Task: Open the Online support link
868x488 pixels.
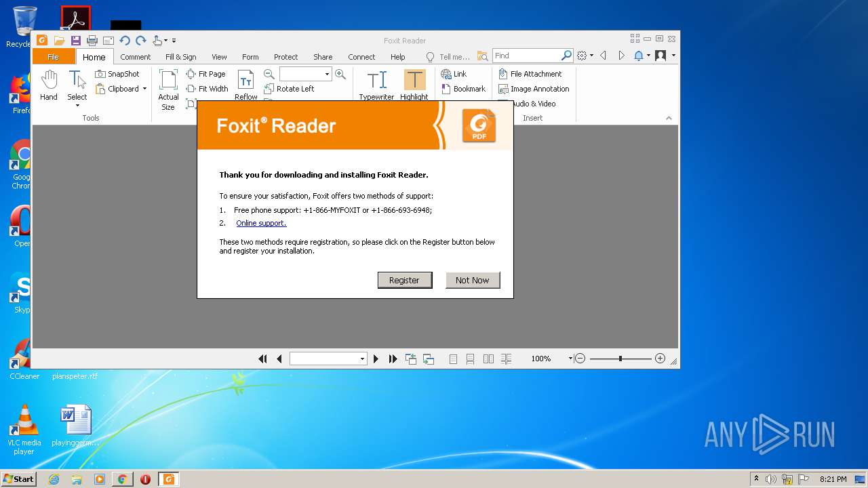Action: (261, 223)
